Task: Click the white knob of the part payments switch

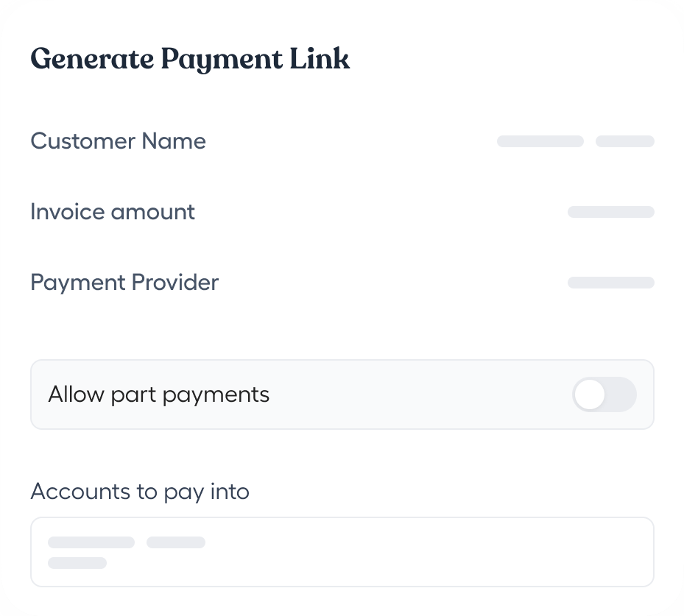Action: pos(590,395)
